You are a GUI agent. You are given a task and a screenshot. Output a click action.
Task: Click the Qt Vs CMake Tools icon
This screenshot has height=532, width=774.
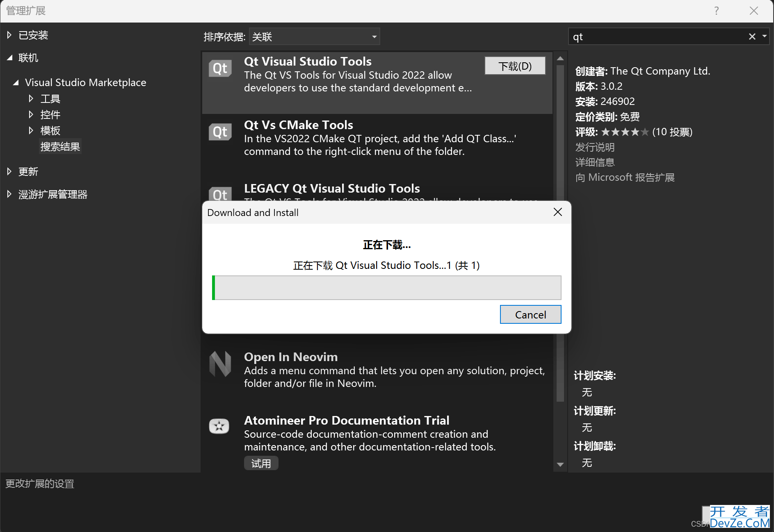220,132
